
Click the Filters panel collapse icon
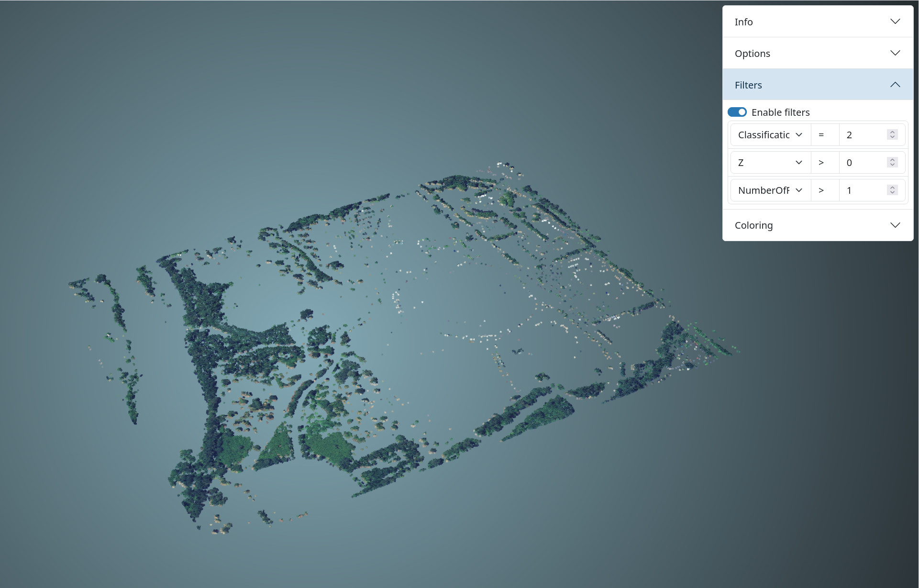(894, 84)
